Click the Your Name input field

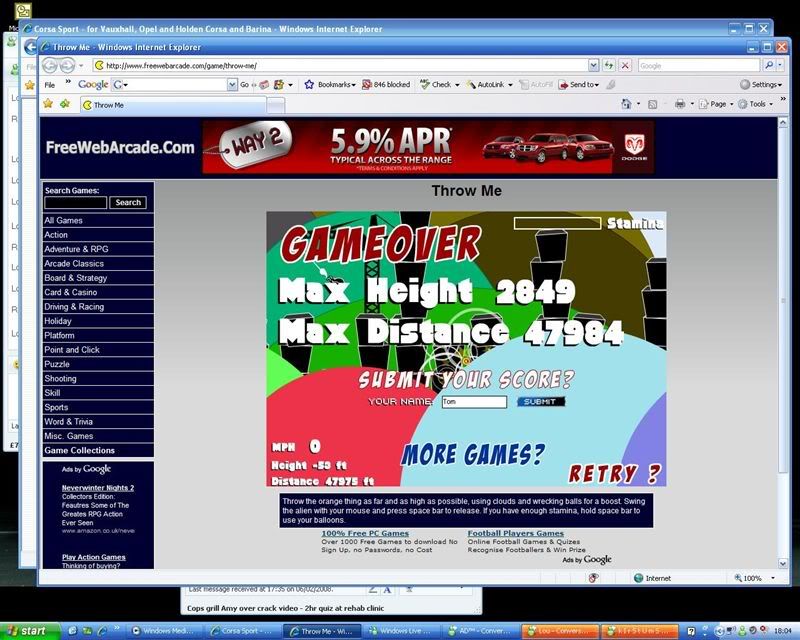tap(474, 402)
